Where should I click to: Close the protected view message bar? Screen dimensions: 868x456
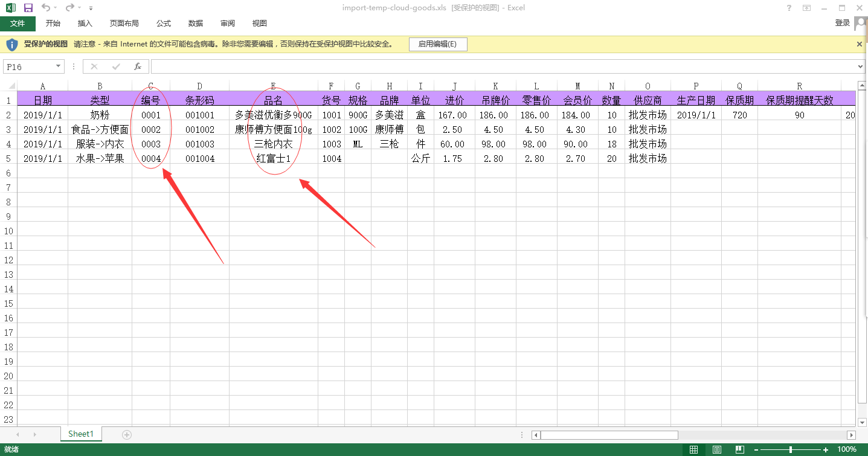pos(860,44)
